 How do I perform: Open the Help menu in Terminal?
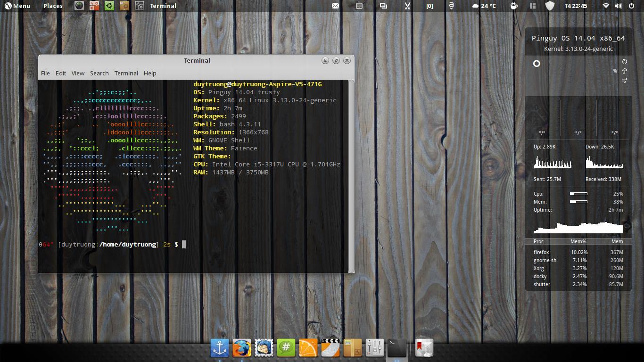150,73
